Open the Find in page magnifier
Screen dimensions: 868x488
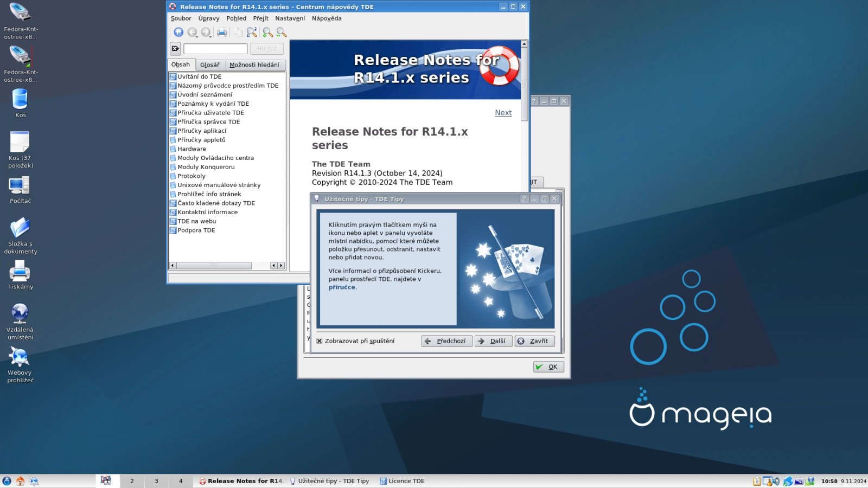coord(252,33)
